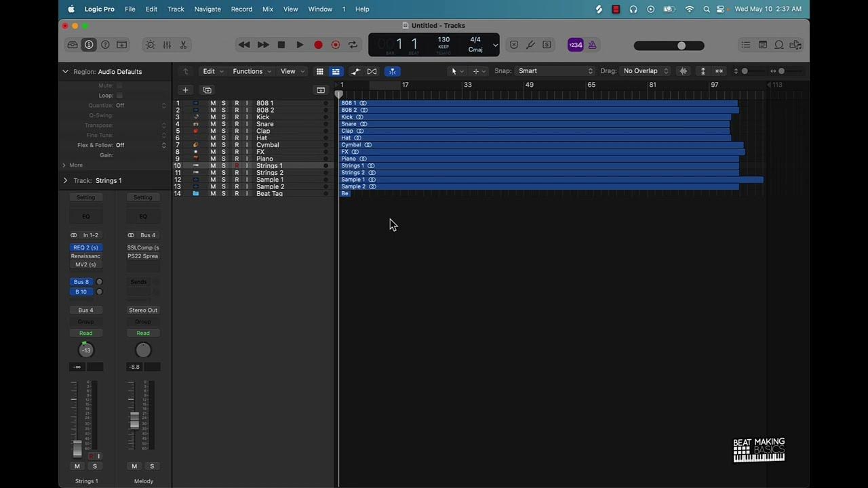Toggle the Metronome click icon

[592, 45]
